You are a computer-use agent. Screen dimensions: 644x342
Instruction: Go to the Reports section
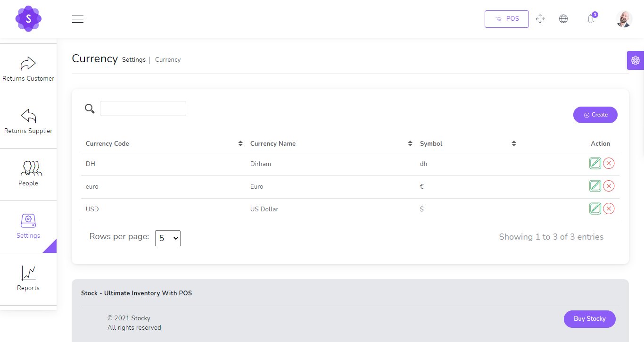[x=28, y=279]
